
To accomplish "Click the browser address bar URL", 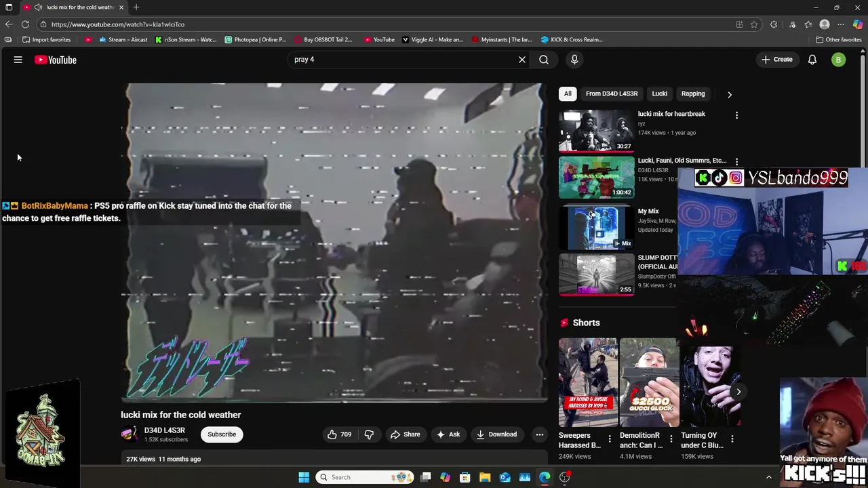I will [x=118, y=24].
